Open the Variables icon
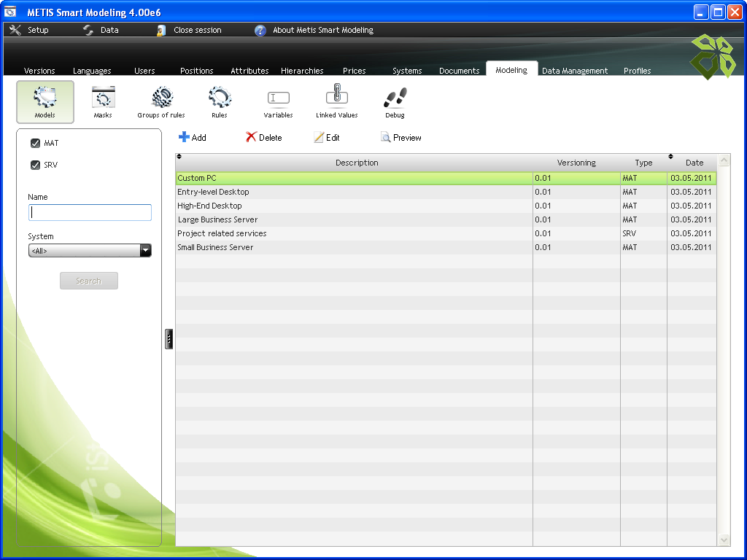This screenshot has height=560, width=747. (x=278, y=98)
